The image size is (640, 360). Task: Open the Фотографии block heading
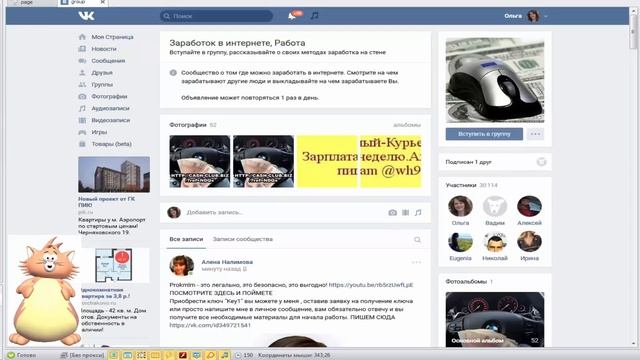[188, 125]
